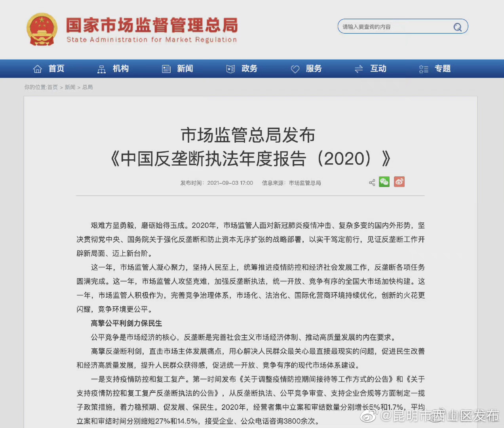
Task: Click the share icon below the article title
Action: point(372,182)
